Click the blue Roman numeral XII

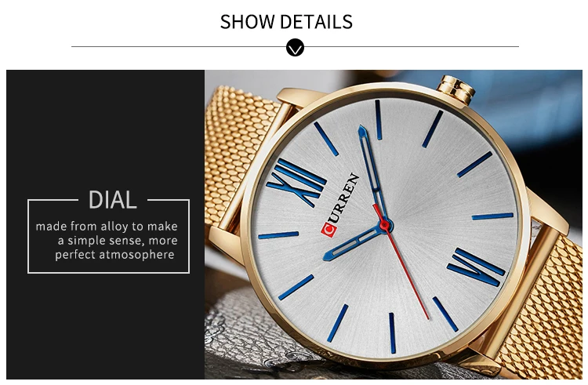(x=297, y=182)
